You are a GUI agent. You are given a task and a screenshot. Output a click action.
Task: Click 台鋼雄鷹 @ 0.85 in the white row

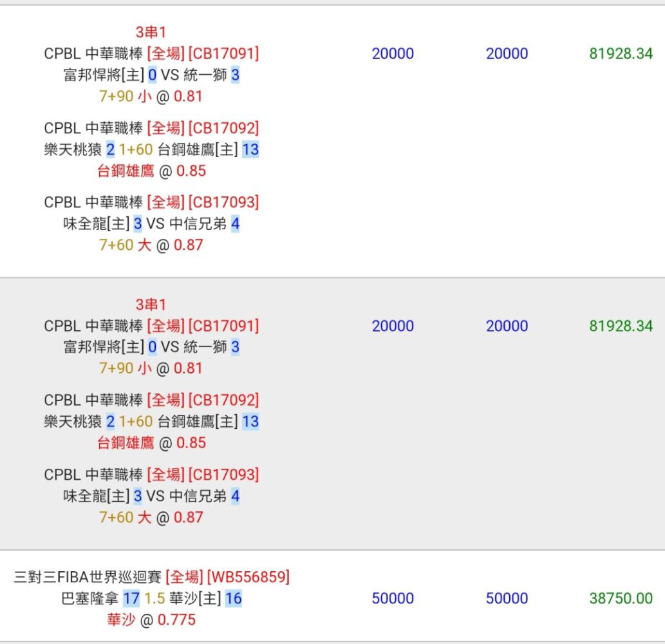pos(151,171)
